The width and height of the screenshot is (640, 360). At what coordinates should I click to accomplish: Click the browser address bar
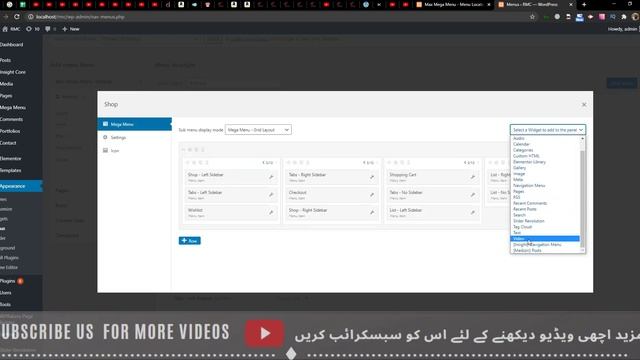coord(278,17)
